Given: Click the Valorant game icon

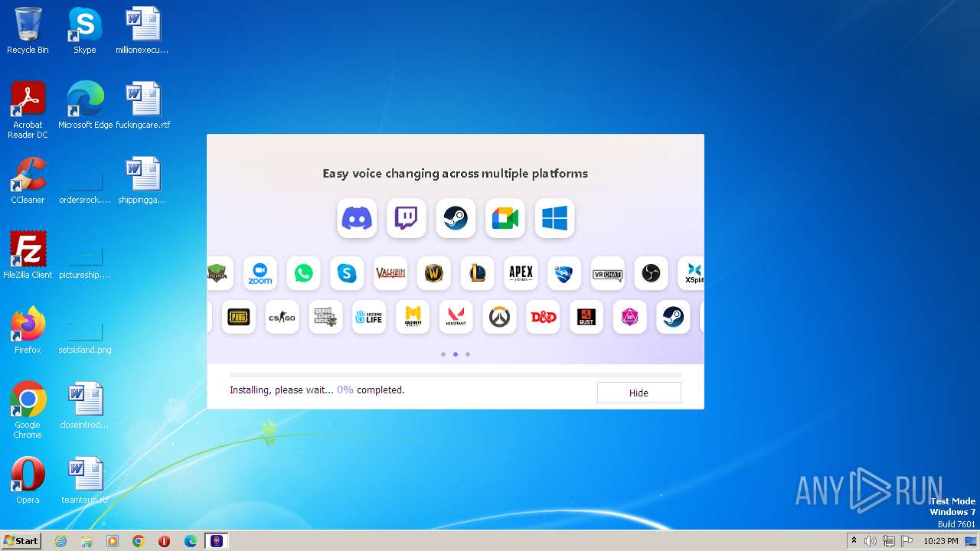Looking at the screenshot, I should pos(456,317).
